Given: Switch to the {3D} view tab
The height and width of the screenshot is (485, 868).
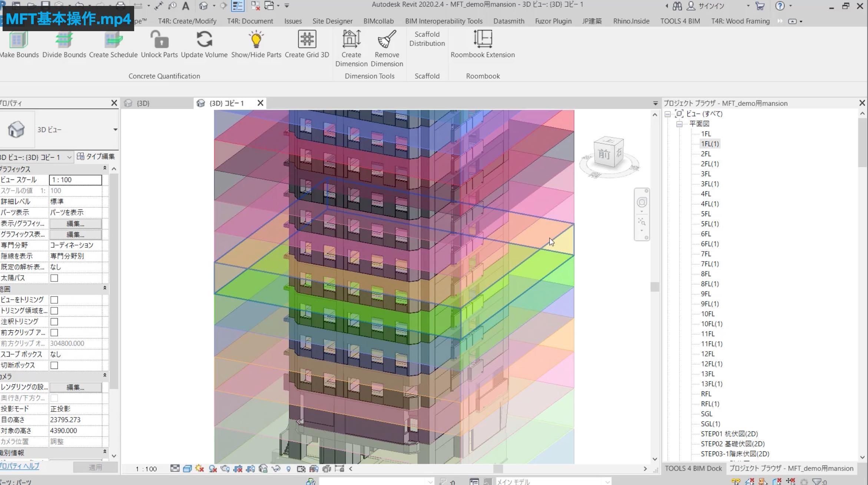Looking at the screenshot, I should coord(143,103).
